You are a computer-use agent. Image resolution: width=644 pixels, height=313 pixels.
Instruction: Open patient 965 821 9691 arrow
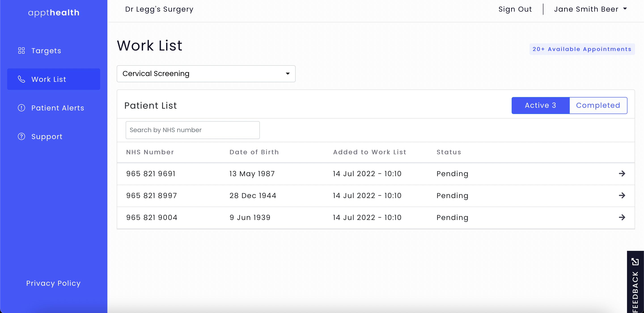click(x=622, y=173)
